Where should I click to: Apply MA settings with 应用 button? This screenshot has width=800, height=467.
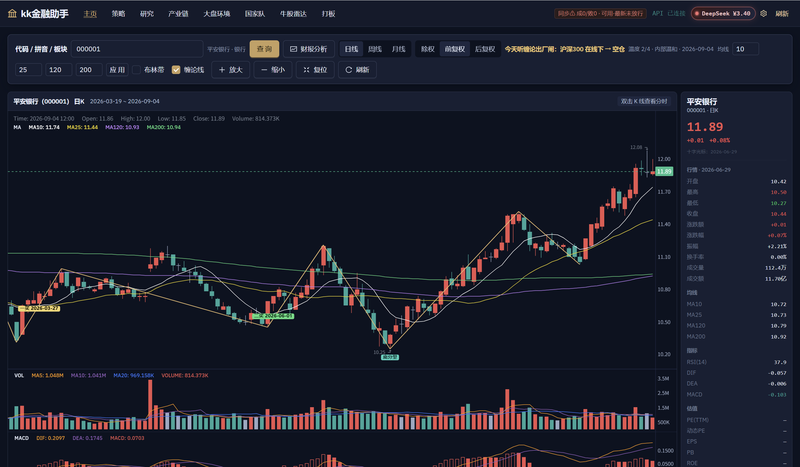(x=117, y=70)
